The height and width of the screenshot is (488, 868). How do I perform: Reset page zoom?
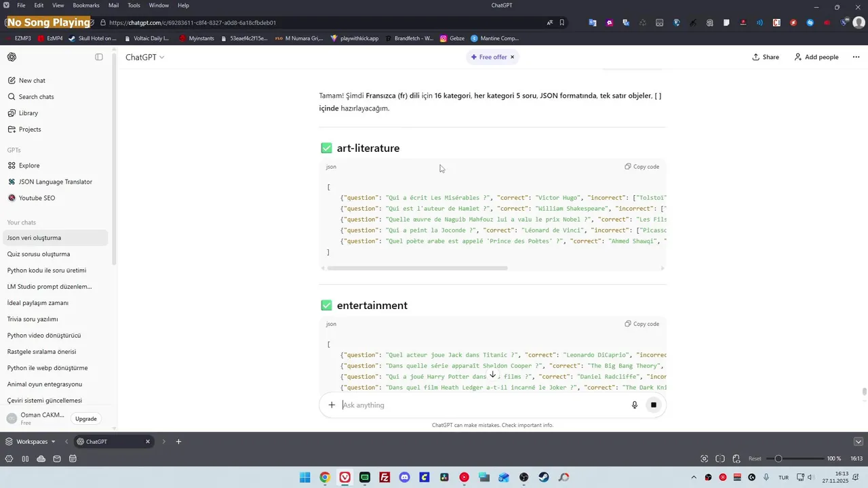(x=755, y=459)
